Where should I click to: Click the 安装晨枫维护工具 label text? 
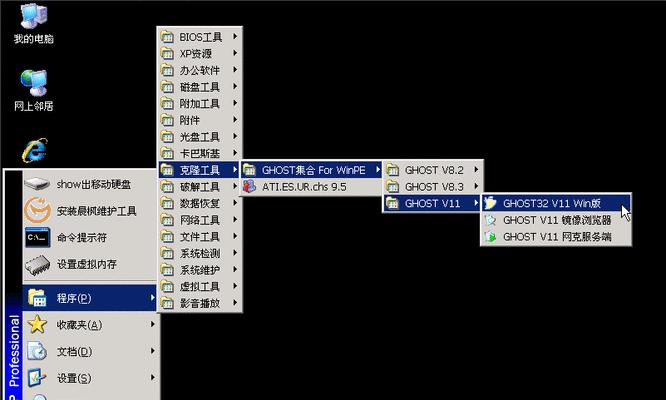pos(96,211)
